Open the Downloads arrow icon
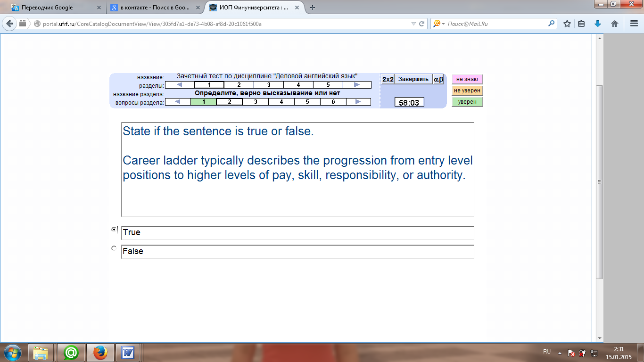This screenshot has height=362, width=644. (598, 24)
